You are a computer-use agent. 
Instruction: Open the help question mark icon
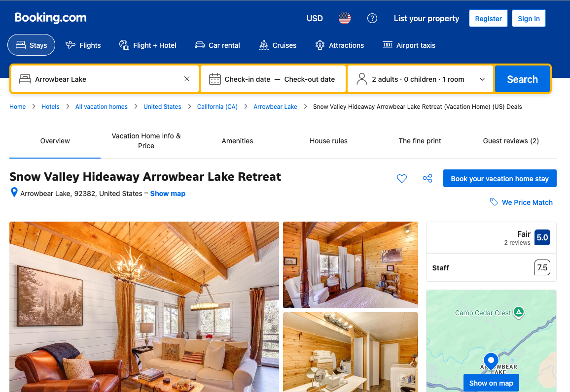tap(372, 18)
